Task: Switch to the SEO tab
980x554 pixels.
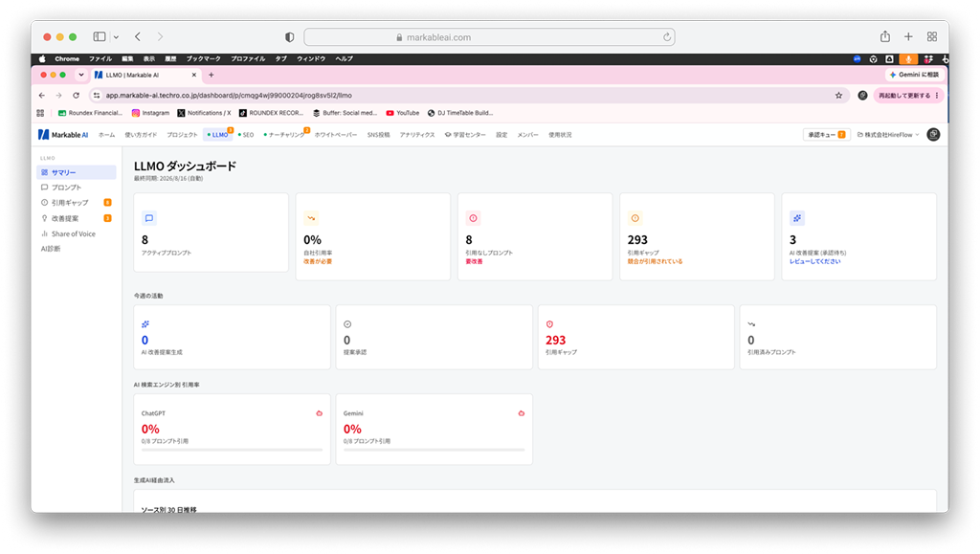Action: click(246, 135)
